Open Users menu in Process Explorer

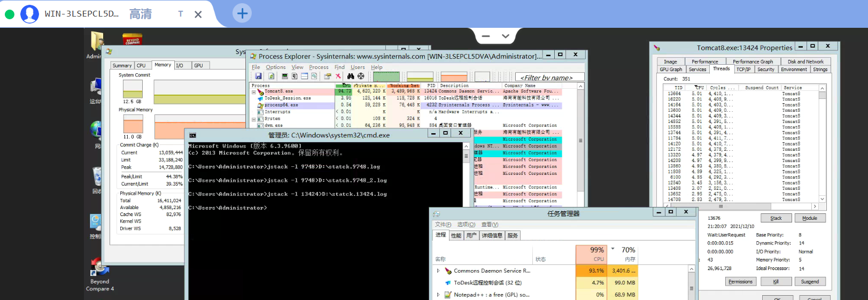click(x=358, y=67)
